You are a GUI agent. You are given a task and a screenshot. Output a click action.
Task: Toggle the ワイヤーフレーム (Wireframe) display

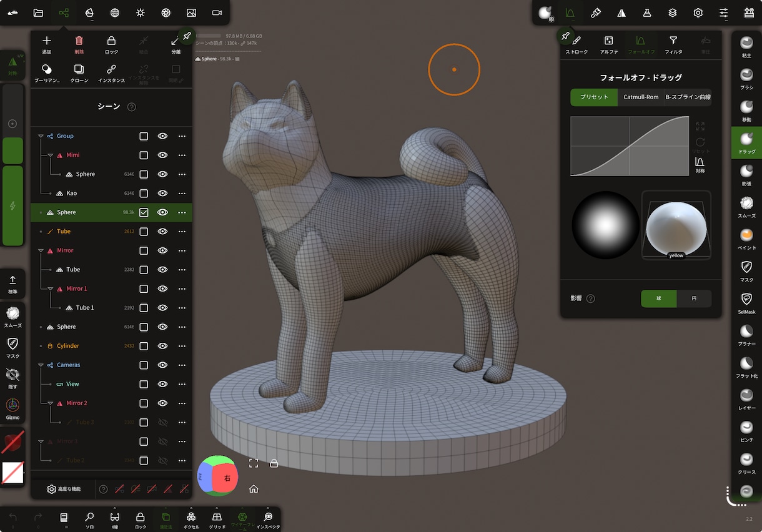pyautogui.click(x=242, y=520)
